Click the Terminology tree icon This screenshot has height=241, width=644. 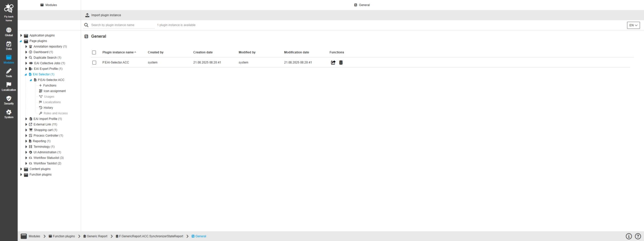(31, 147)
